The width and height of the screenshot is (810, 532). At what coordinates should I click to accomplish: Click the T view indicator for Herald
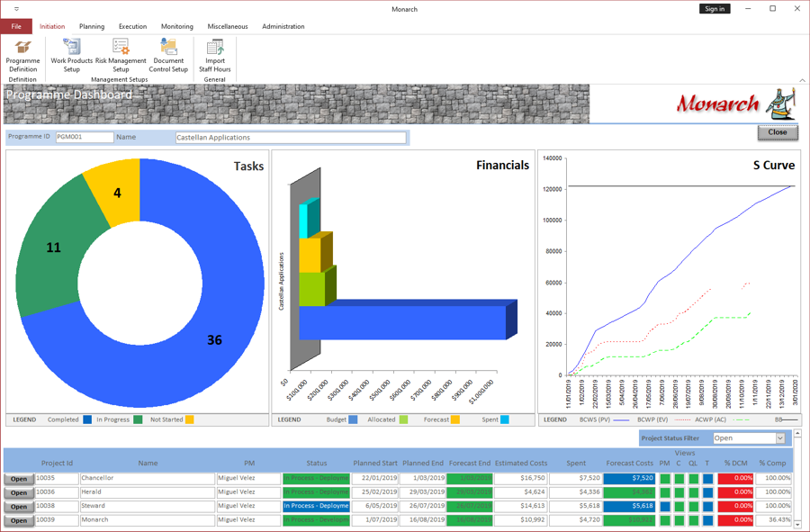707,492
